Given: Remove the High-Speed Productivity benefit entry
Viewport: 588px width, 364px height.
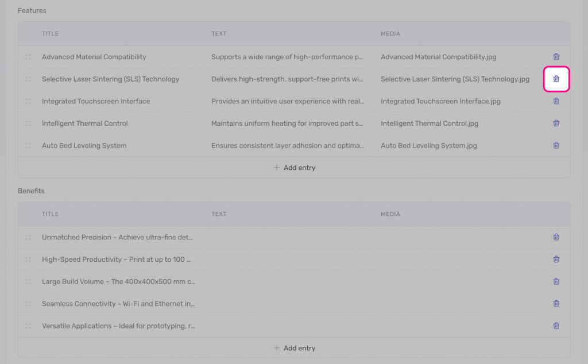Looking at the screenshot, I should click(556, 260).
